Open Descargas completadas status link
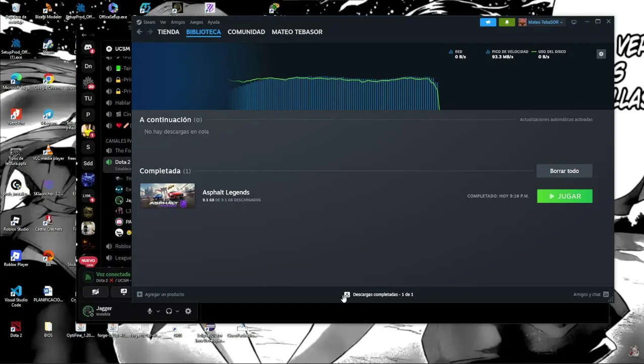This screenshot has width=644, height=364. 378,294
